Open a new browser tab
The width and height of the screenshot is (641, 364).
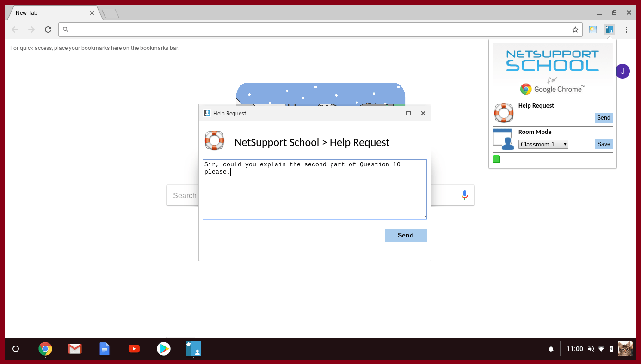coord(110,13)
